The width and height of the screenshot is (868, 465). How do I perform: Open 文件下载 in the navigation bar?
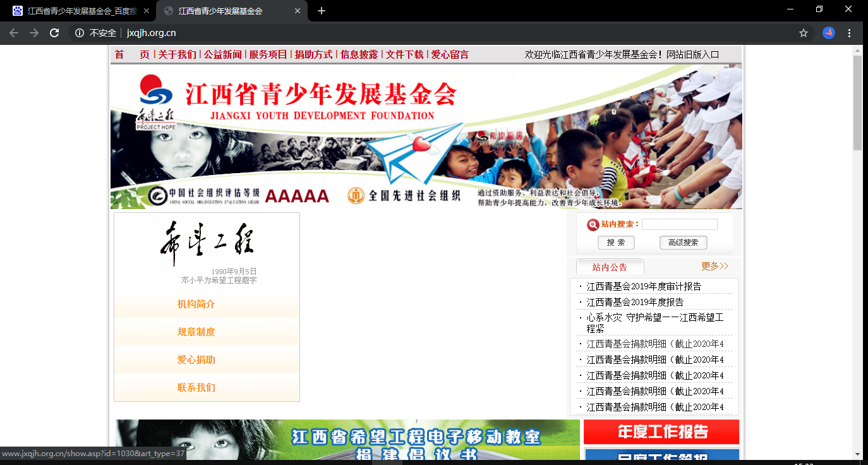coord(404,55)
